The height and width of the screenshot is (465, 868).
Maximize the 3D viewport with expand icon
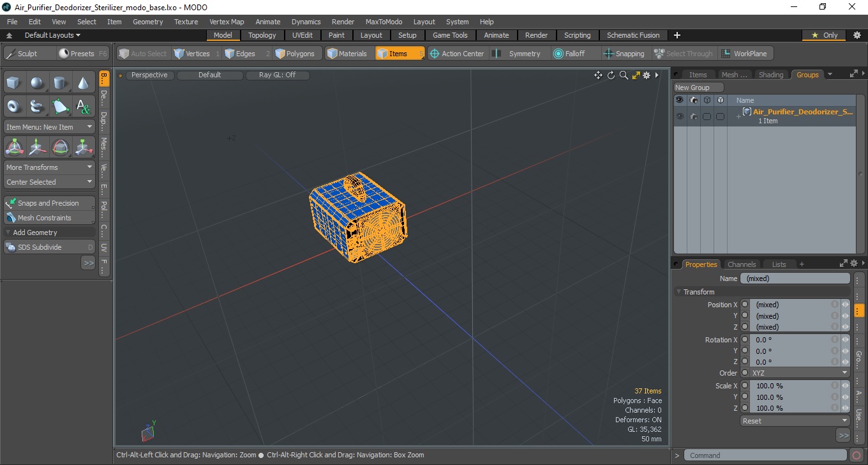click(x=636, y=75)
